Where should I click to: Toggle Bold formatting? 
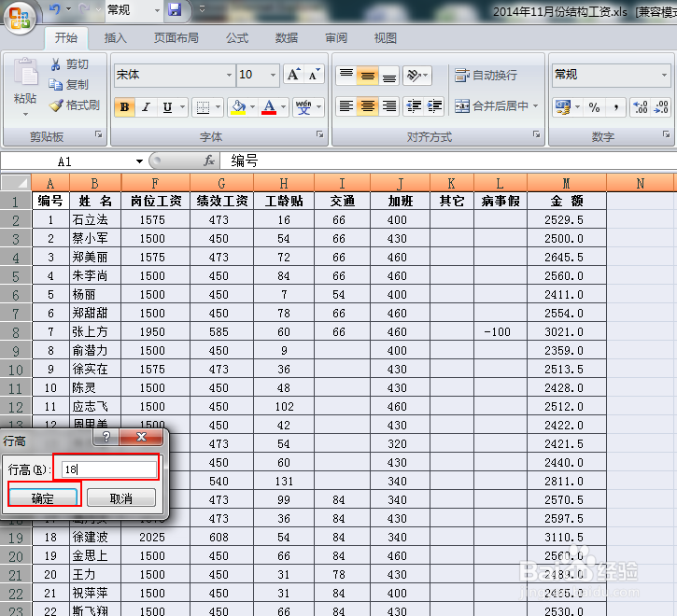124,107
